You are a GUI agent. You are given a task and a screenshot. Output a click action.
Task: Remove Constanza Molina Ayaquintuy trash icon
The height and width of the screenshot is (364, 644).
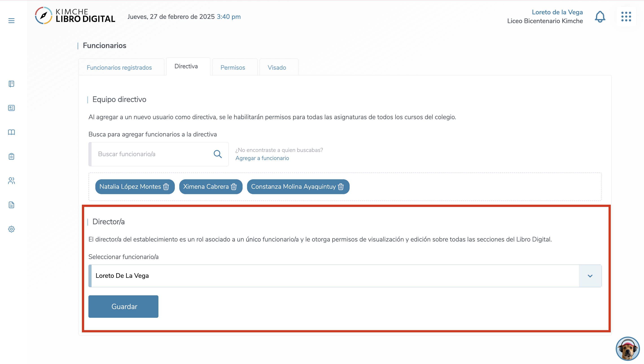tap(341, 187)
